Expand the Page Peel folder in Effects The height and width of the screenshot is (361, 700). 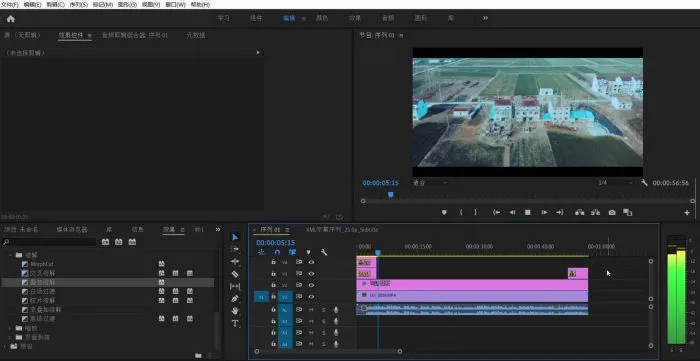point(10,337)
